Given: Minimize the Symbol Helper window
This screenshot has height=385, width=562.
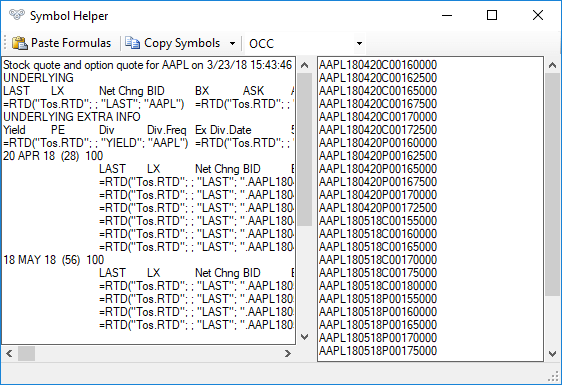Looking at the screenshot, I should (447, 15).
